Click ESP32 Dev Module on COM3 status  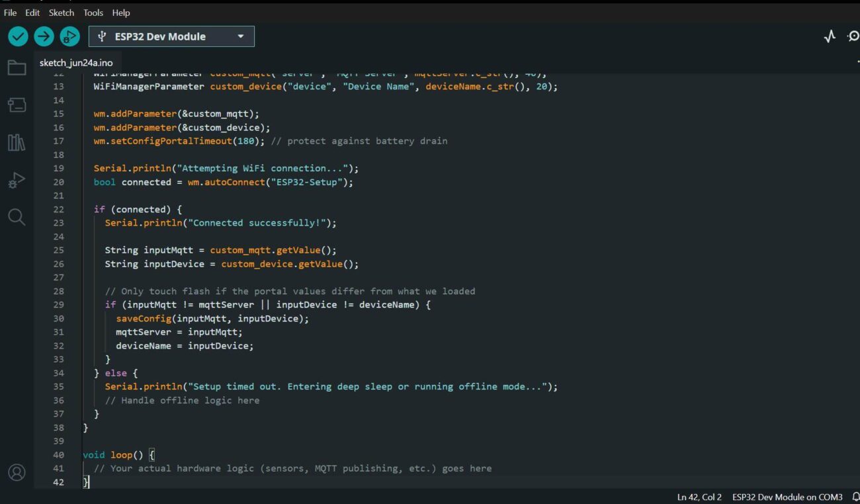click(x=787, y=497)
